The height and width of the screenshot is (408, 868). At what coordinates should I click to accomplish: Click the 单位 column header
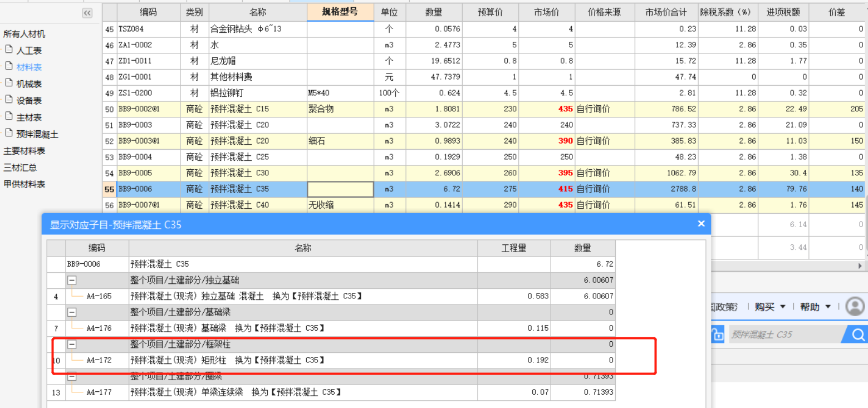pos(390,12)
